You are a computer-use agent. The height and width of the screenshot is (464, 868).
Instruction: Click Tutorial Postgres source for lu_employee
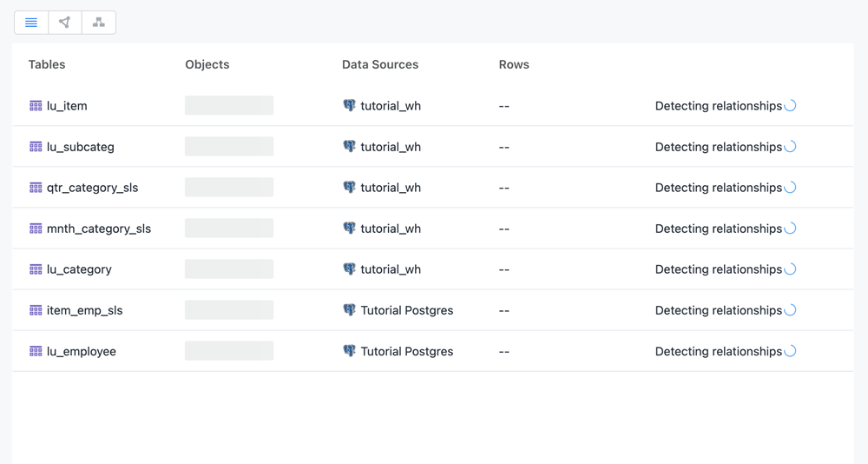point(406,351)
